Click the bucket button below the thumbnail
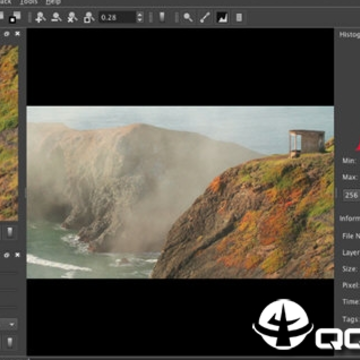The image size is (360, 360). click(10, 232)
